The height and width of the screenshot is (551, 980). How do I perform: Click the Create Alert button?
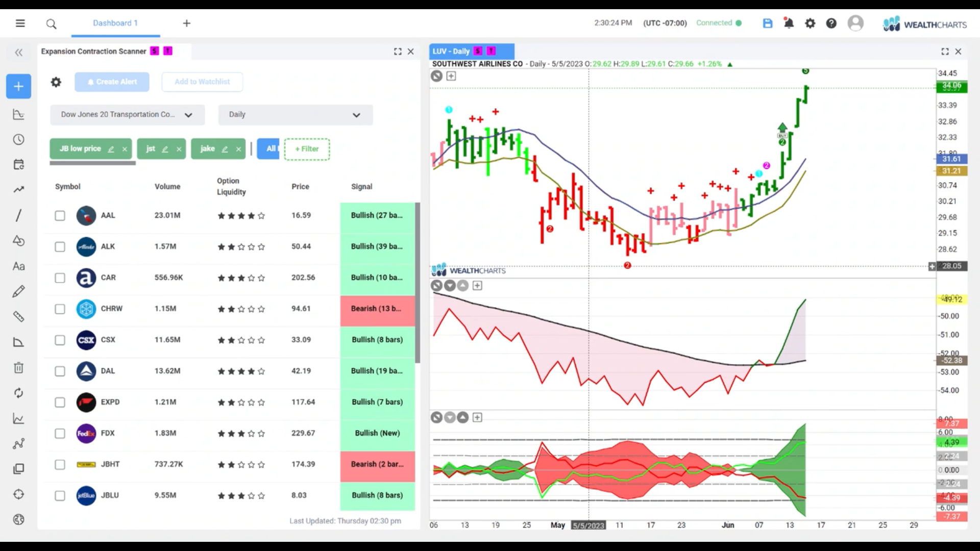coord(112,82)
